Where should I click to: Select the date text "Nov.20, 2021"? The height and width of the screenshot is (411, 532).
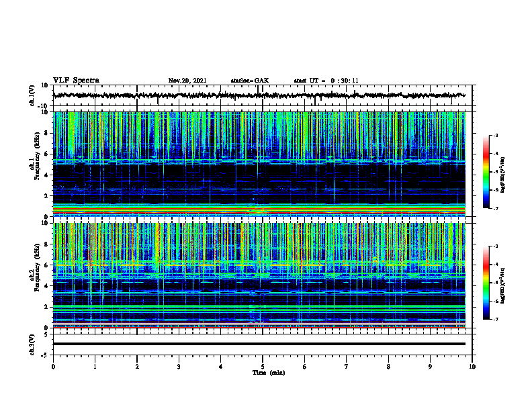(187, 81)
